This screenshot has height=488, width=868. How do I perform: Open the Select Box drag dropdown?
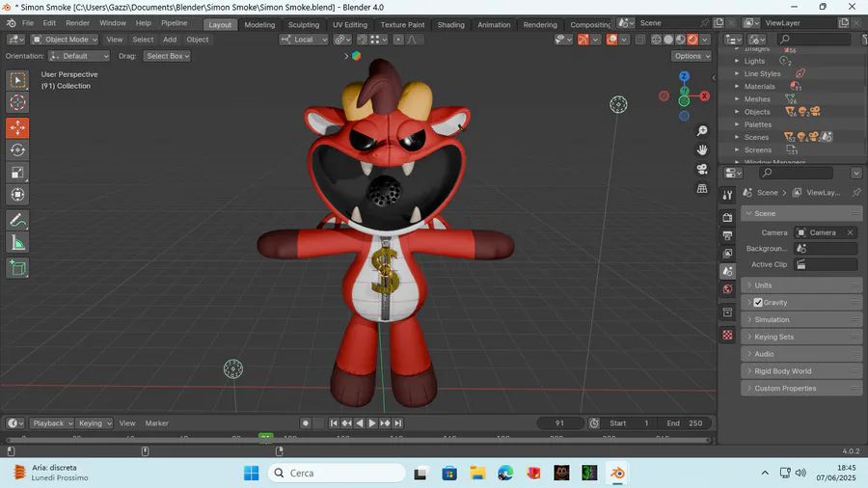tap(167, 56)
